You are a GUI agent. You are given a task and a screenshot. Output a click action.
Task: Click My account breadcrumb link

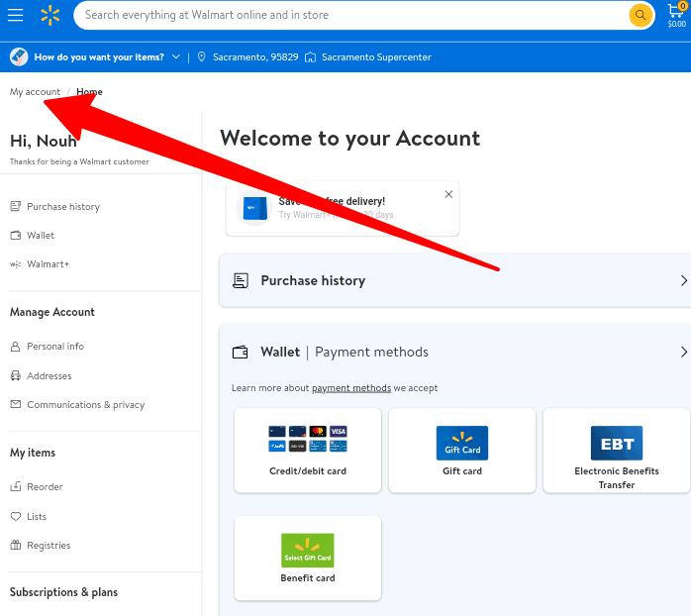point(35,92)
